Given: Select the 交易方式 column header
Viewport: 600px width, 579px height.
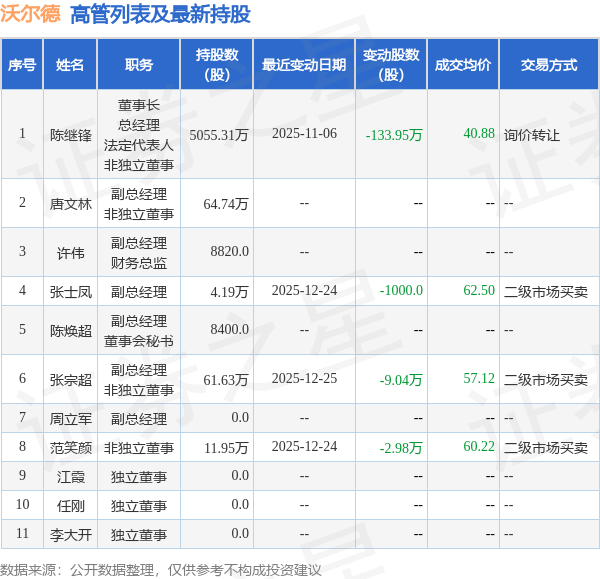Looking at the screenshot, I should pyautogui.click(x=549, y=65).
